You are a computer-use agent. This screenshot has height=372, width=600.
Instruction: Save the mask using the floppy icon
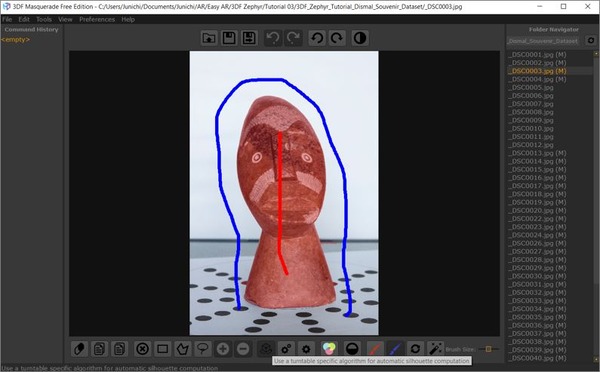[x=229, y=38]
